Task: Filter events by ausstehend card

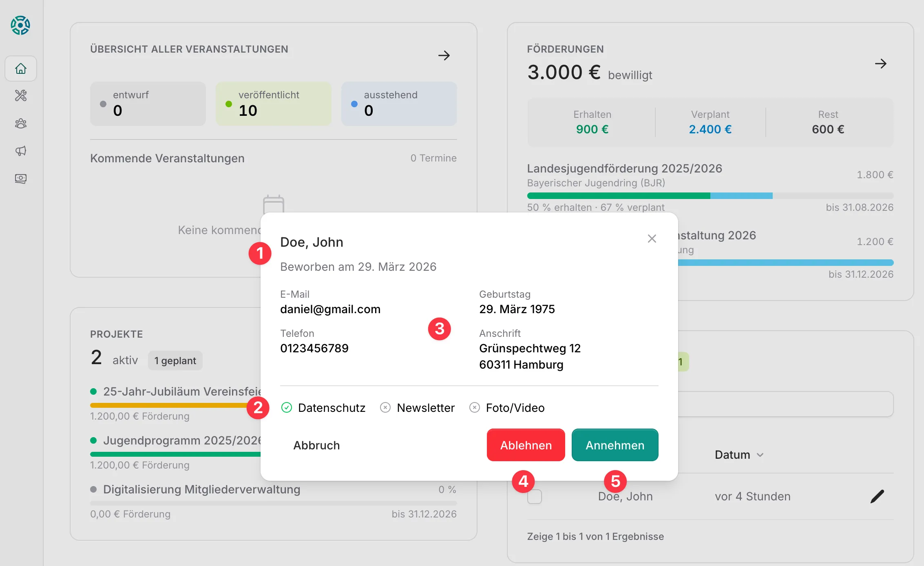Action: click(399, 104)
